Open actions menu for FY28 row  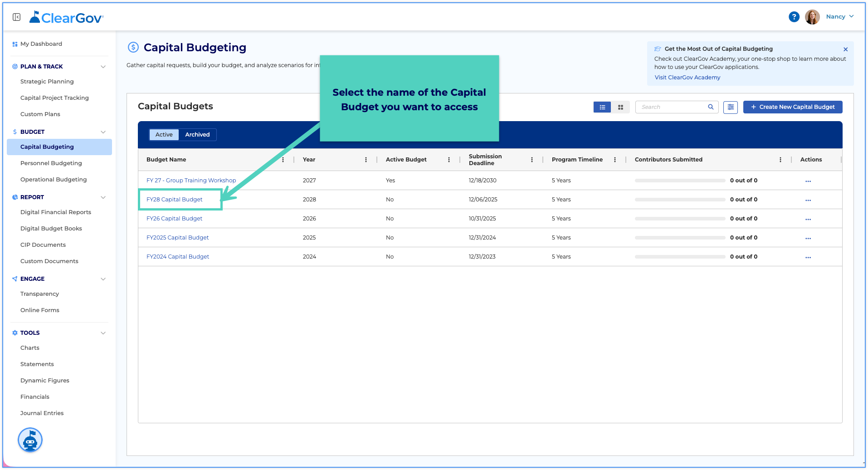(808, 200)
